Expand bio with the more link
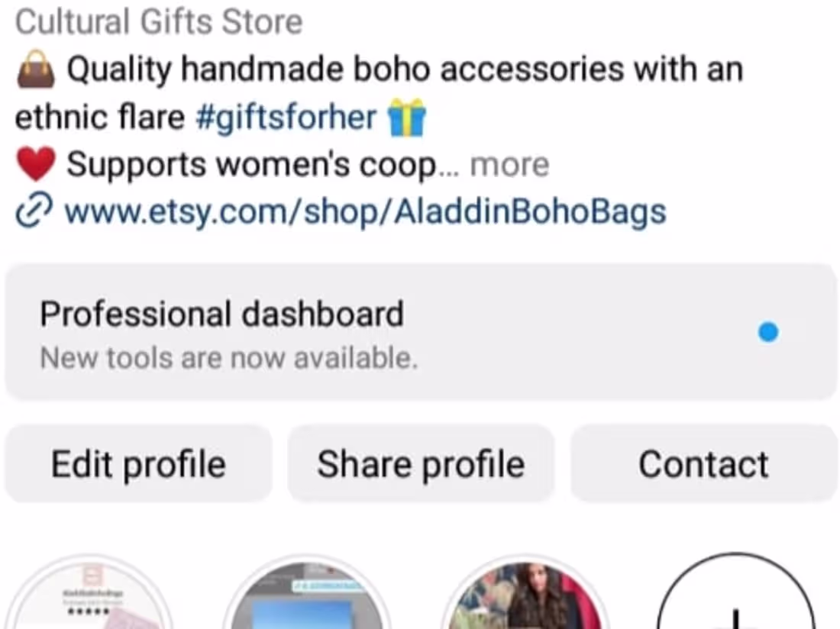Screen dimensions: 840x629 click(509, 165)
